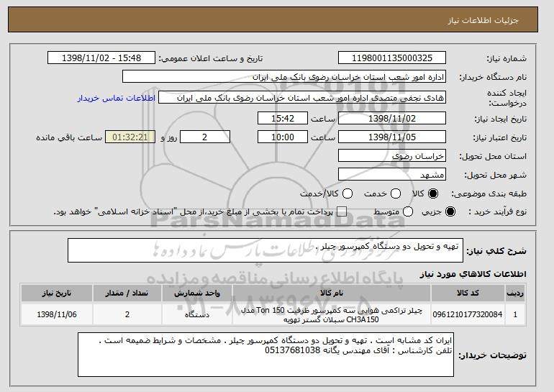Click the buyer notes text area
Screen dimensions: 554x392
click(x=265, y=355)
